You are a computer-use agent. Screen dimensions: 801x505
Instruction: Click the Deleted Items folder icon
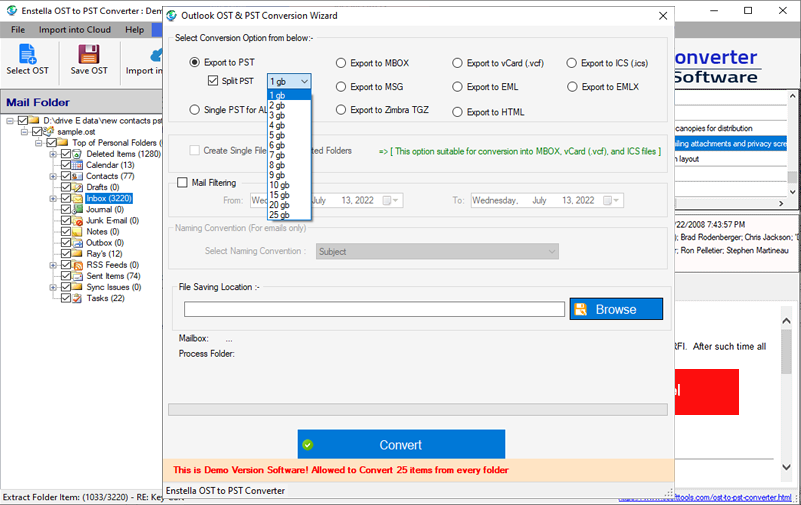pyautogui.click(x=77, y=154)
